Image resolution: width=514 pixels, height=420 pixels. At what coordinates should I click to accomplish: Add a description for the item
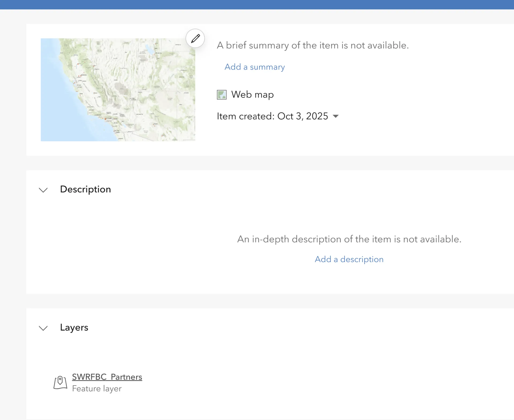pos(349,259)
